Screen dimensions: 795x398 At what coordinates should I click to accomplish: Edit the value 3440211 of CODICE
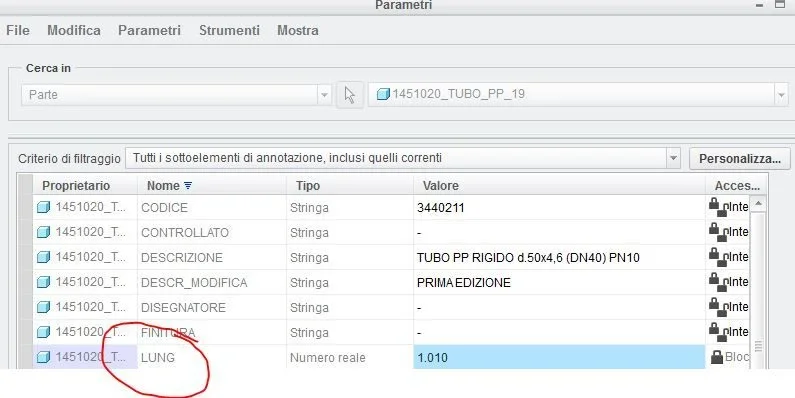pos(559,207)
